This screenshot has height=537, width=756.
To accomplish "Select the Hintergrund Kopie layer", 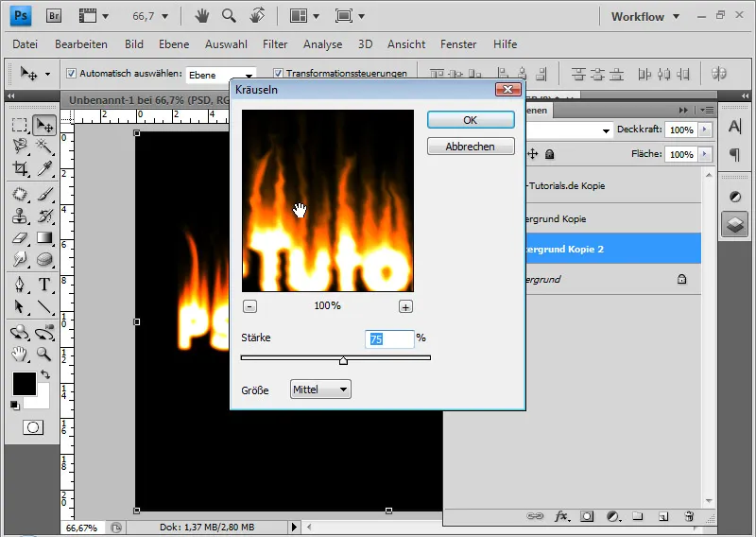I will pyautogui.click(x=612, y=218).
